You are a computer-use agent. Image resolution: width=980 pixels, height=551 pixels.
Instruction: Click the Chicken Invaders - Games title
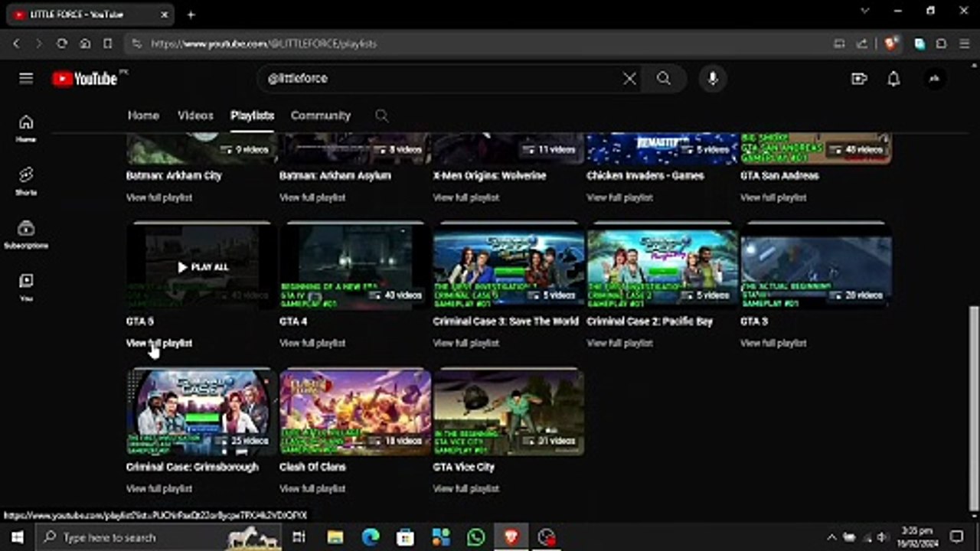coord(645,175)
